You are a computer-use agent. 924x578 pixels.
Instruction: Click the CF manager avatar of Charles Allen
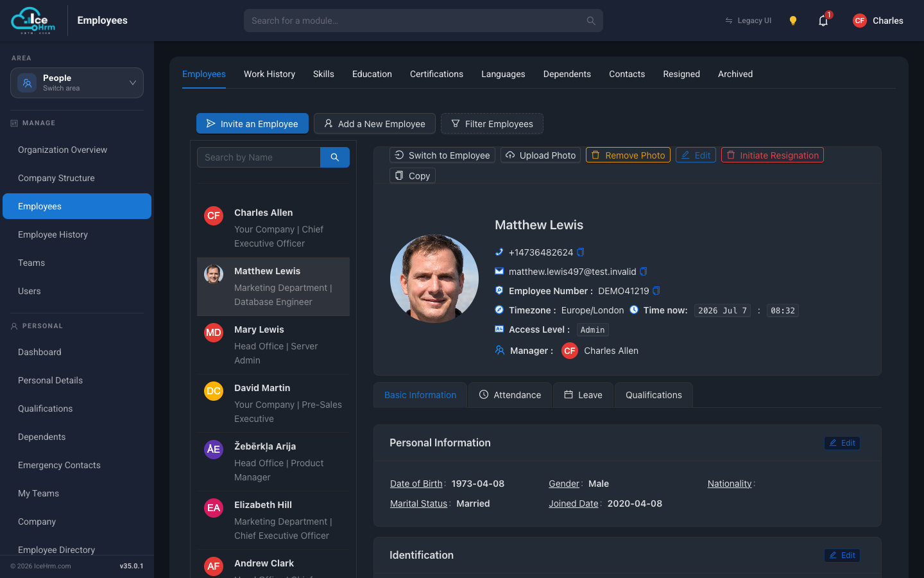[x=570, y=351]
